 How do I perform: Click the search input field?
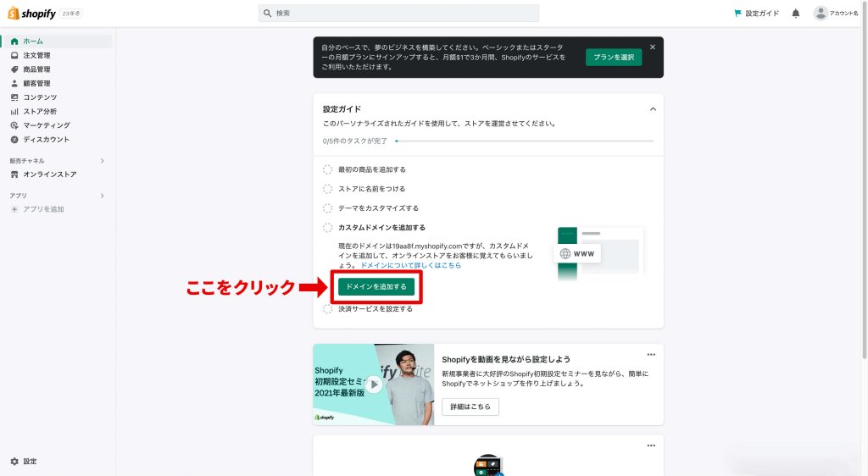pos(398,14)
